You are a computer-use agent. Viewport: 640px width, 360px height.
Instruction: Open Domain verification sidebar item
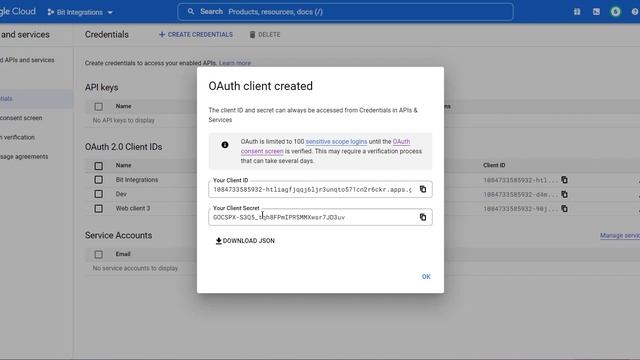coord(18,137)
